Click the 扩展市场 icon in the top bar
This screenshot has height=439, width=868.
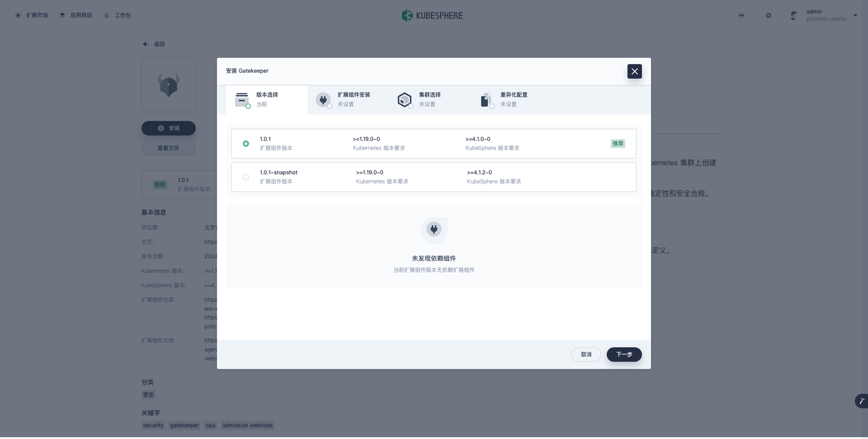[x=18, y=15]
